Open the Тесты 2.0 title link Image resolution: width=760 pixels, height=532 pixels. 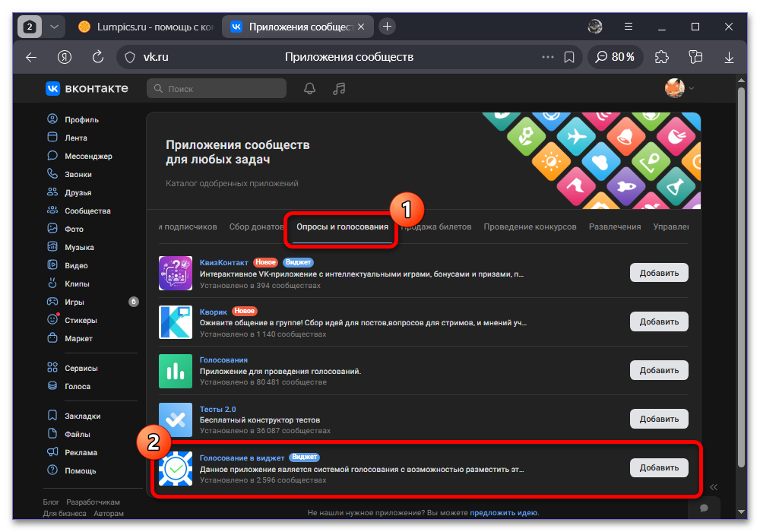(217, 409)
